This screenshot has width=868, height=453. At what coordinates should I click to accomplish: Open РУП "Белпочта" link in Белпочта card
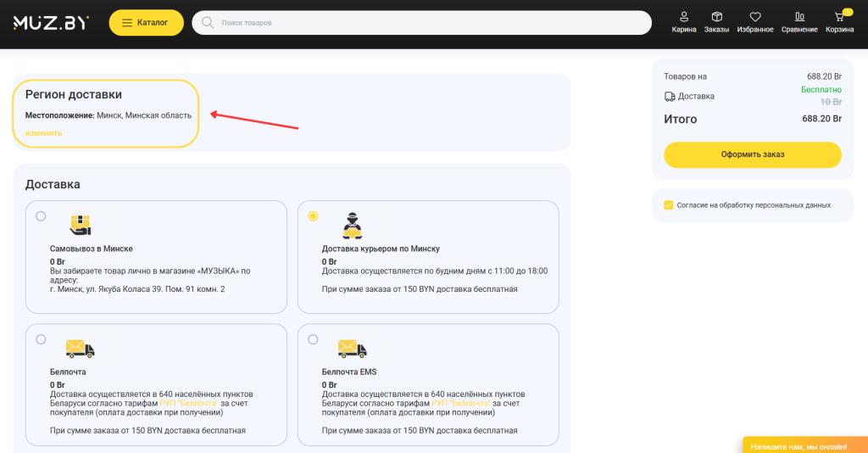click(x=189, y=403)
